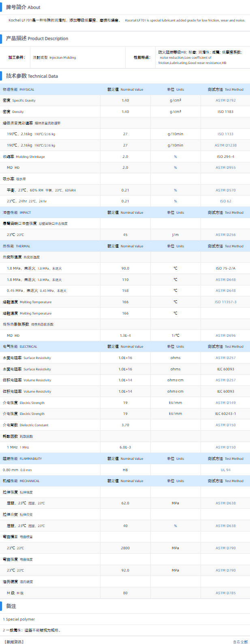This screenshot has width=250, height=644.
Task: Open the ASTM D149 electric strength link
Action: pos(225,403)
